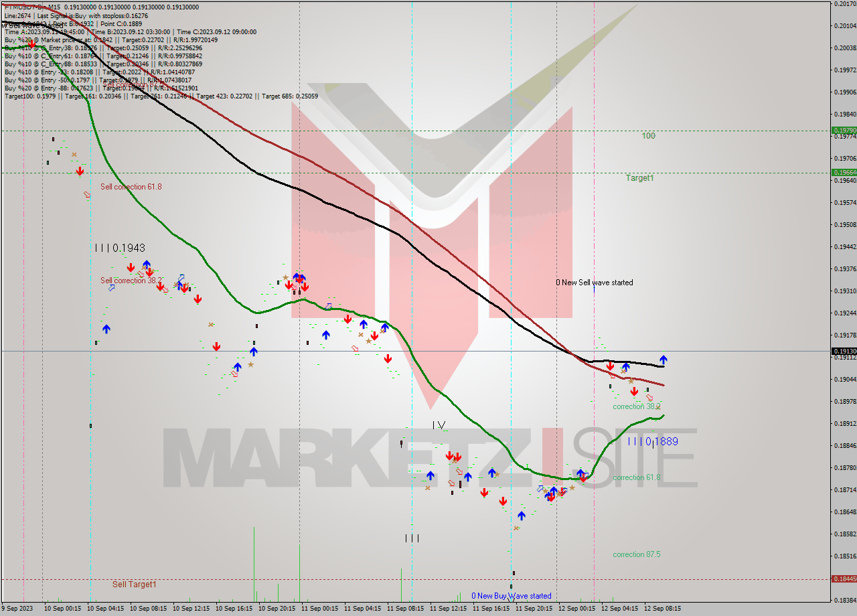
Task: Select the 'C_Entry38: 0.18976' entry line
Action: (x=103, y=48)
